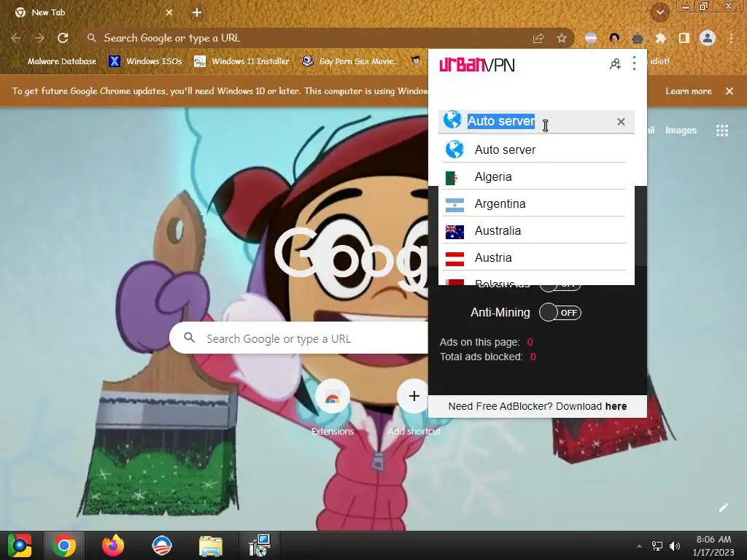Open the Chrome profile avatar menu
Screen dimensions: 747x560
click(708, 38)
